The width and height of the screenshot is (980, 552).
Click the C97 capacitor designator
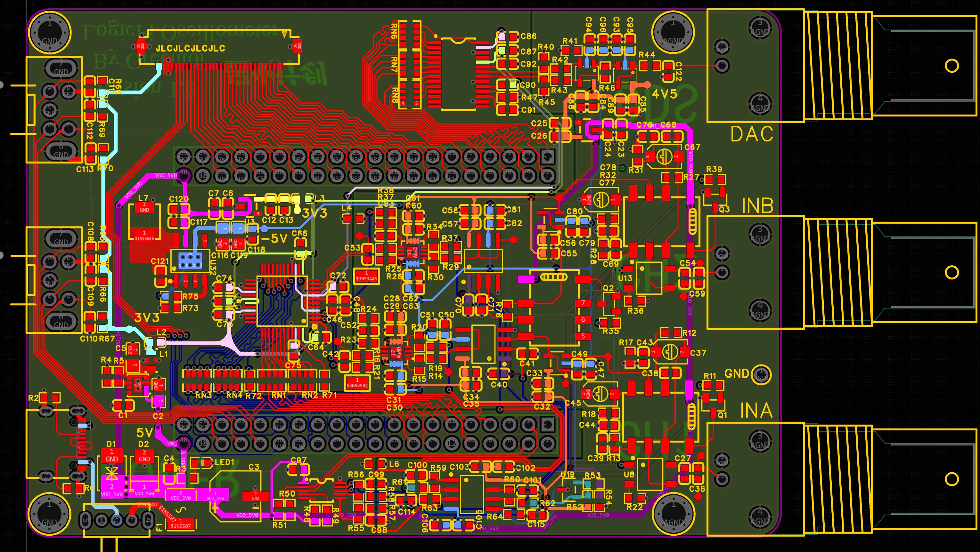298,460
